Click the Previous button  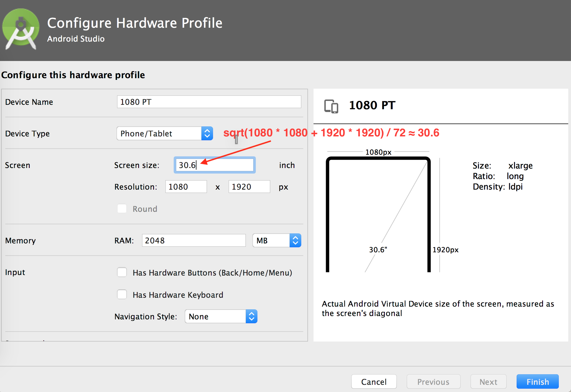(433, 382)
